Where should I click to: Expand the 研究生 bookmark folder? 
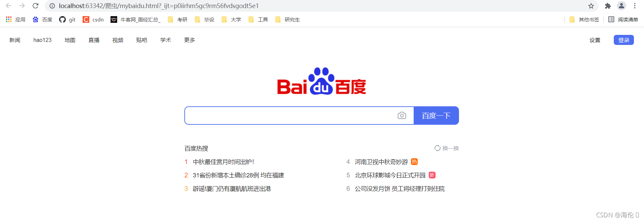287,19
